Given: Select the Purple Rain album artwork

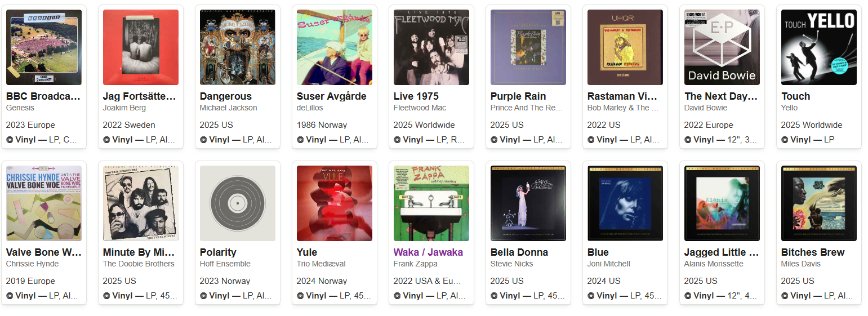Looking at the screenshot, I should (x=528, y=47).
